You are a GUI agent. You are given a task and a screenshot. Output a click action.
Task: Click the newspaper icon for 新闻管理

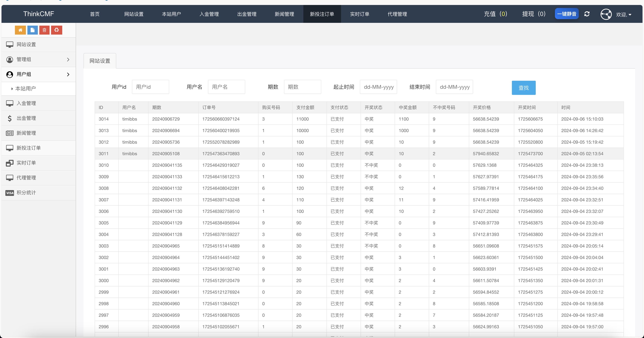(x=10, y=133)
